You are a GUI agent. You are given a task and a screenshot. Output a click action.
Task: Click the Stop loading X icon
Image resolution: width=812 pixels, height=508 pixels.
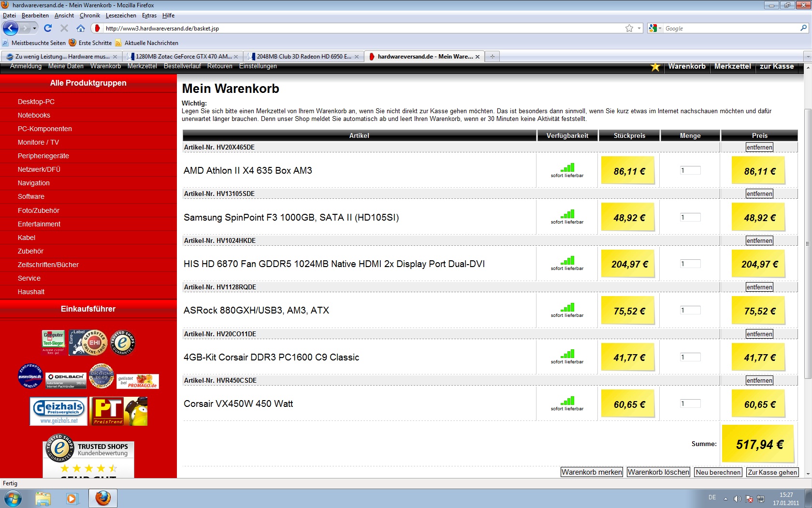64,28
